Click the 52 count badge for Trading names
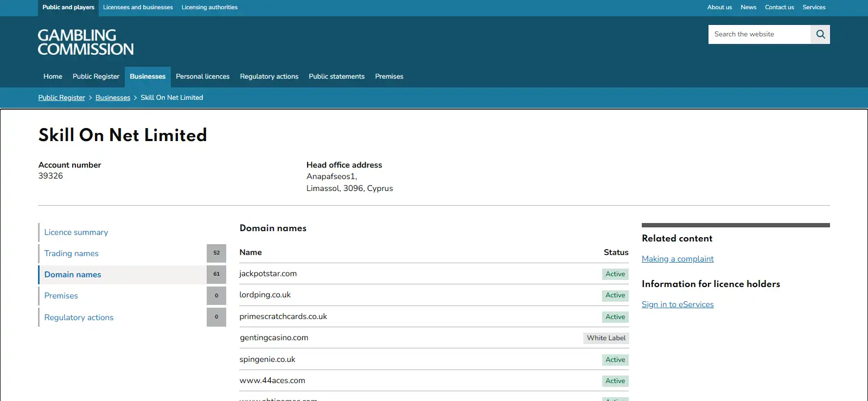Screen dimensions: 868x401 [x=216, y=253]
